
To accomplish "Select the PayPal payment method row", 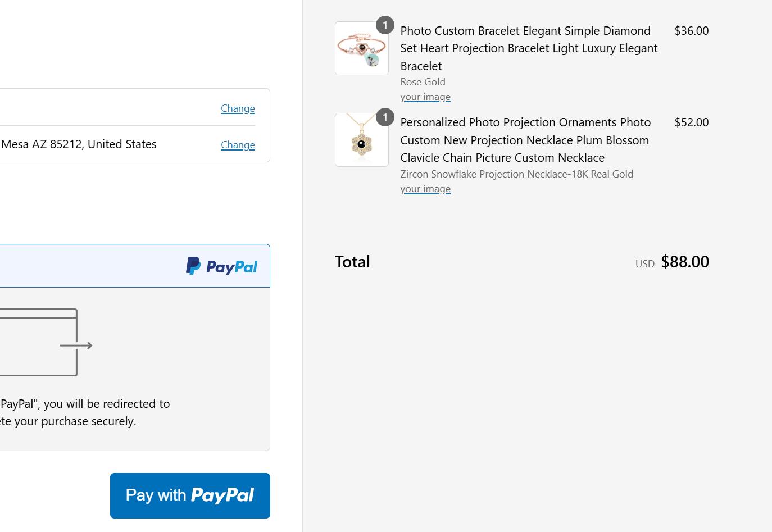I will point(135,266).
